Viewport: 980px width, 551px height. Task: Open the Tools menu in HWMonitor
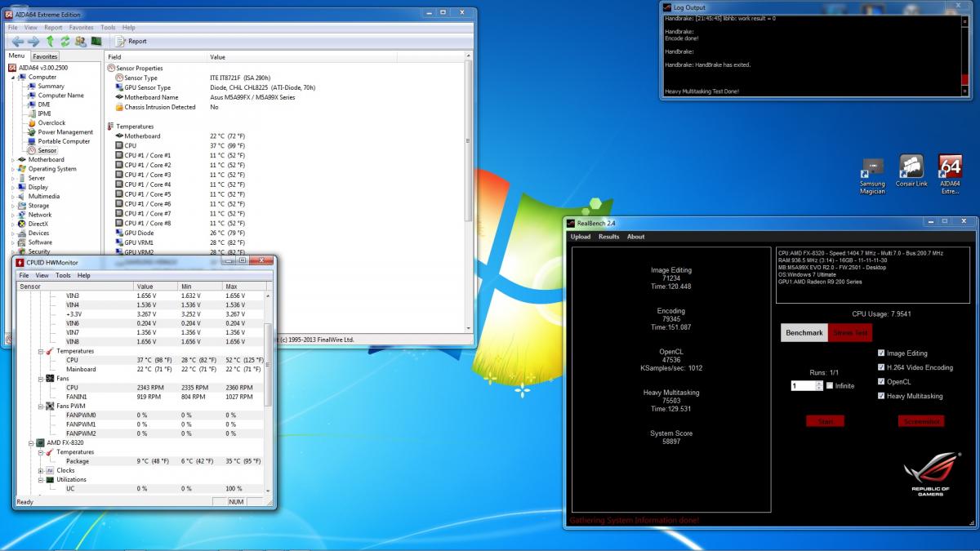(63, 275)
